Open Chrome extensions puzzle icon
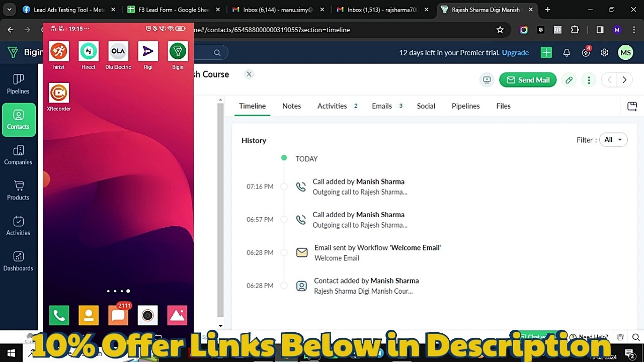 (575, 30)
